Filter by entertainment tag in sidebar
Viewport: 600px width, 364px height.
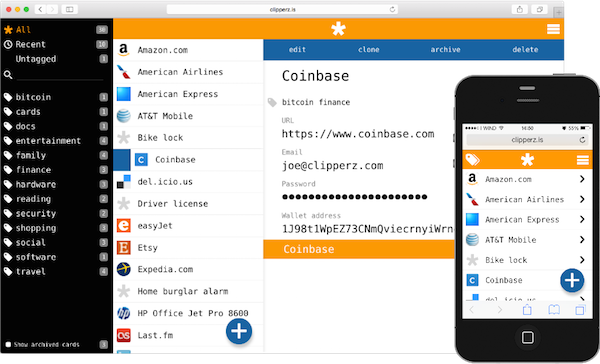(56, 140)
